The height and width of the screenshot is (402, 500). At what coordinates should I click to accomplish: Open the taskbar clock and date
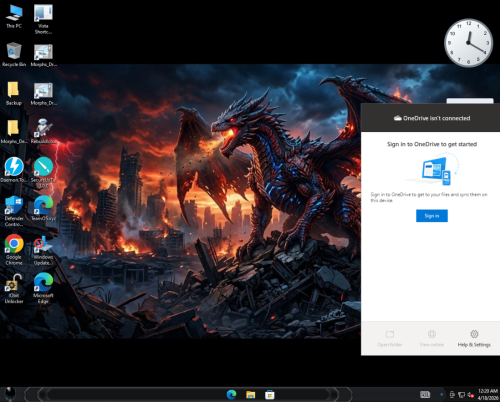[488, 395]
